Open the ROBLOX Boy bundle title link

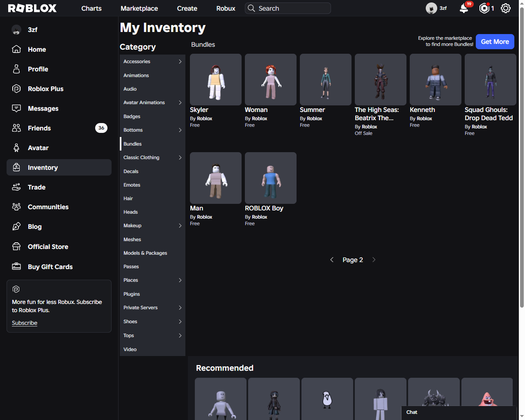[264, 208]
